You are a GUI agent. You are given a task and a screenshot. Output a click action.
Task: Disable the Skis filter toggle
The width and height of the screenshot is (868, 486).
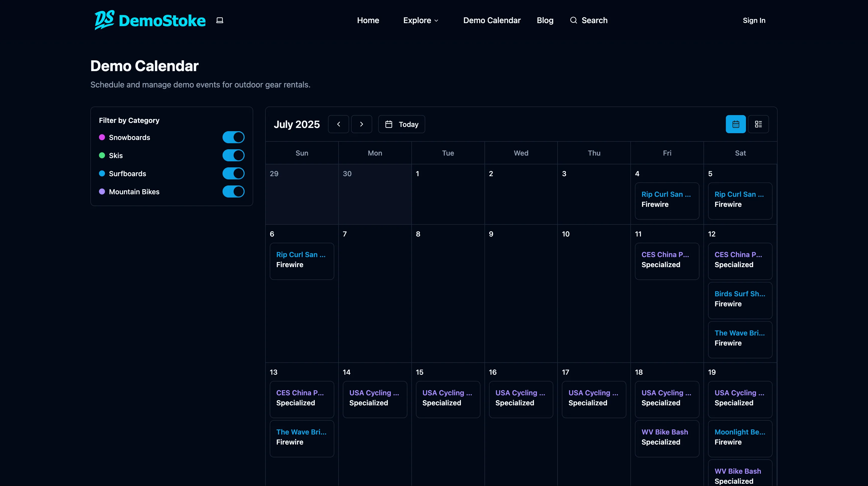pyautogui.click(x=233, y=155)
